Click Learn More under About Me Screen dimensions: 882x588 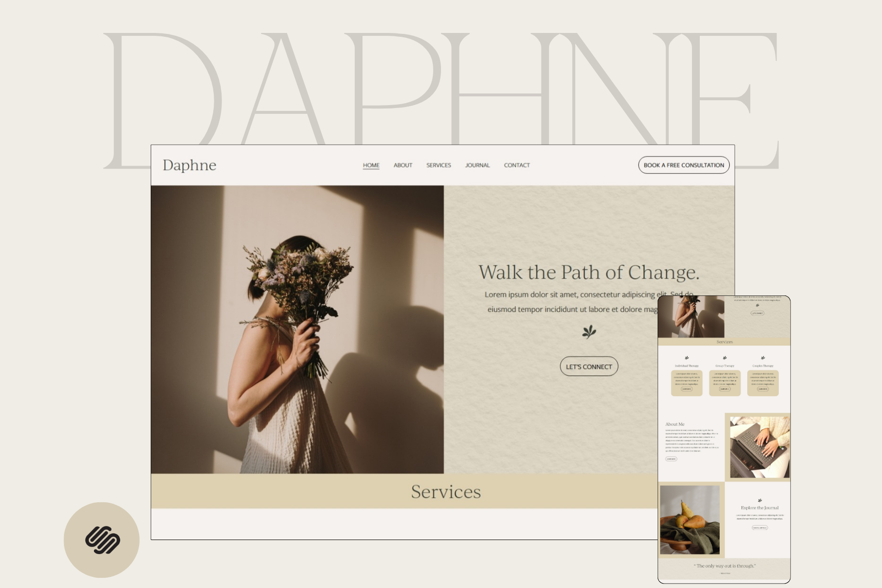671,459
